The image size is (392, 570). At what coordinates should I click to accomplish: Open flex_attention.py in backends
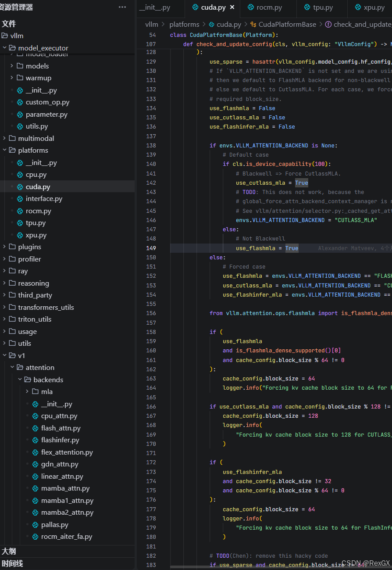coord(67,452)
